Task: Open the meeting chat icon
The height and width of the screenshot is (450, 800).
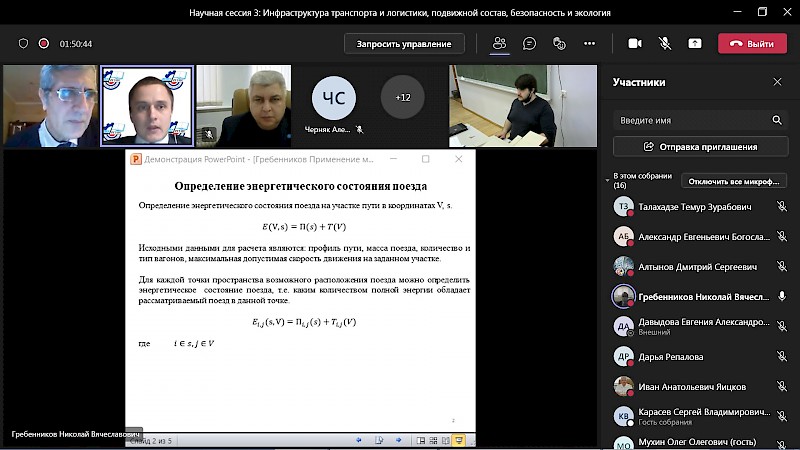Action: point(529,43)
